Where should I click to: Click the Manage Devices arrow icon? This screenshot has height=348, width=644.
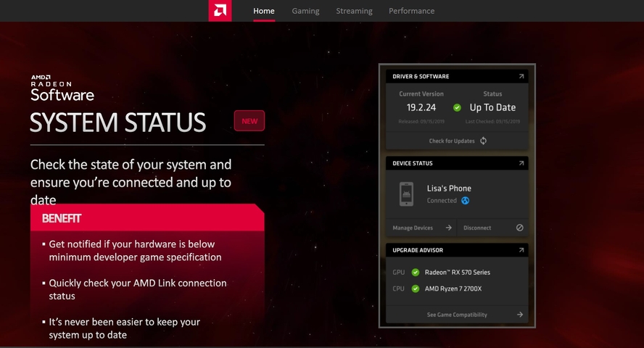click(x=448, y=228)
